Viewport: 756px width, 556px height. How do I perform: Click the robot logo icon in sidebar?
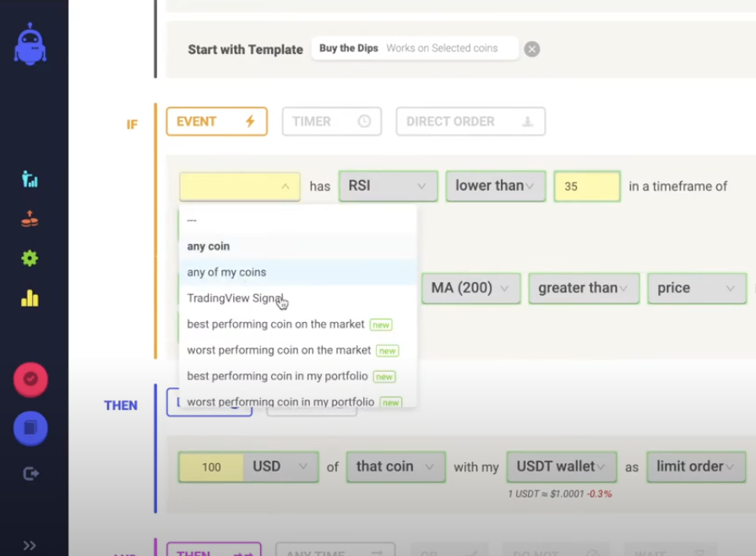click(30, 44)
